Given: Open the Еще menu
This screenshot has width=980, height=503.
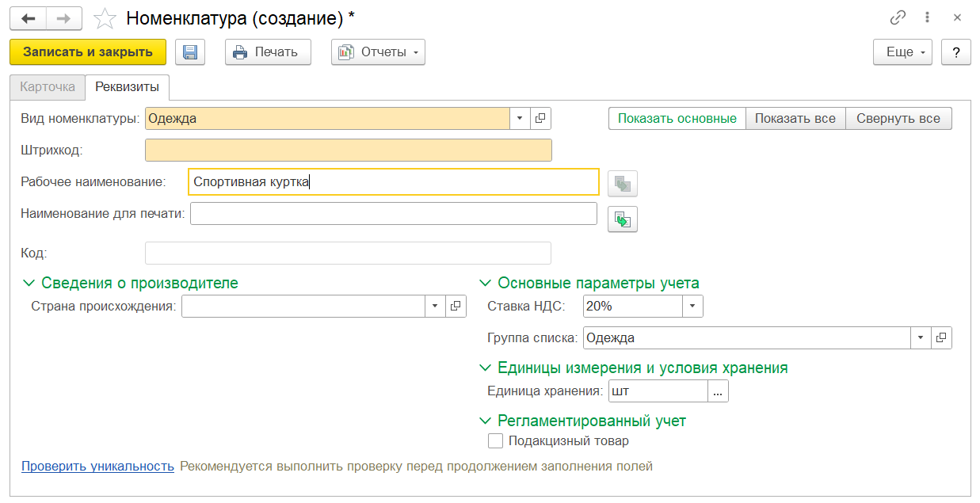Looking at the screenshot, I should 902,52.
